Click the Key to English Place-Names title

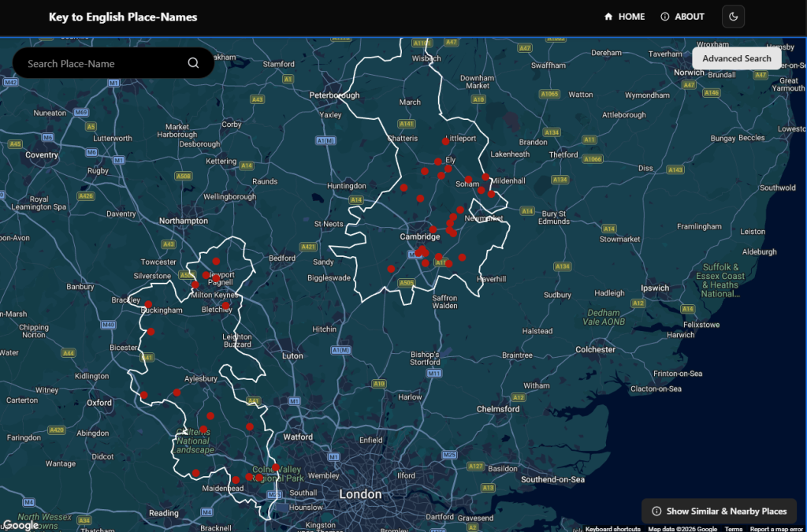tap(123, 17)
